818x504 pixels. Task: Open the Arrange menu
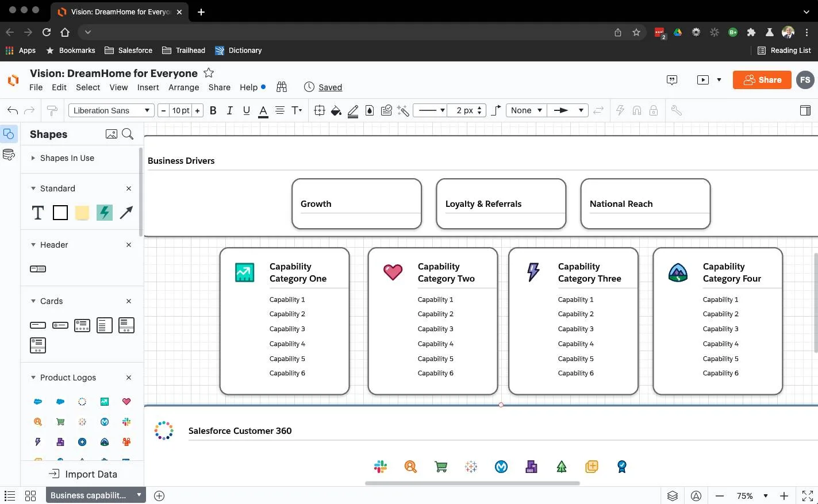pyautogui.click(x=184, y=87)
